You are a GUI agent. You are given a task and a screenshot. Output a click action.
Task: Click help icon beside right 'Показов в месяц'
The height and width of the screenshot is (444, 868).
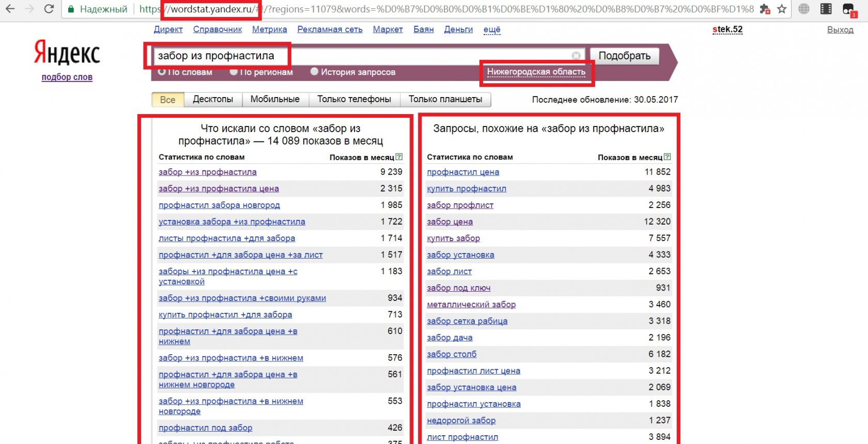click(667, 157)
